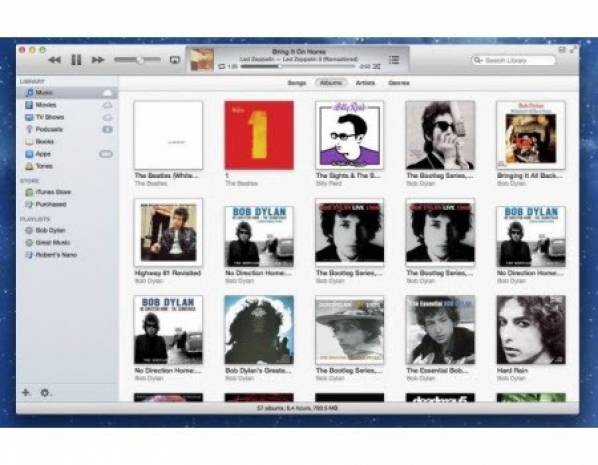
Task: Click the Search Library field
Action: (x=514, y=60)
